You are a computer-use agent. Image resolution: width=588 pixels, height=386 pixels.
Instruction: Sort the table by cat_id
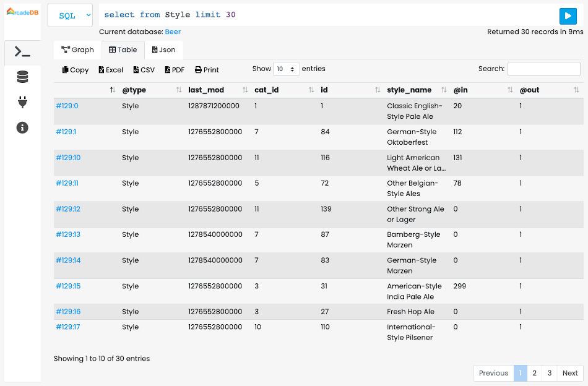pos(311,90)
